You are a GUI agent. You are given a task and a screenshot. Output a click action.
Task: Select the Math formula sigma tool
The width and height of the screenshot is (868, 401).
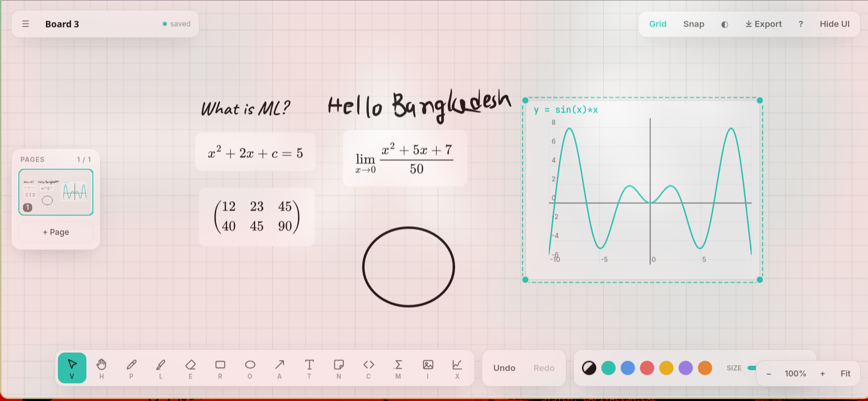(x=398, y=368)
